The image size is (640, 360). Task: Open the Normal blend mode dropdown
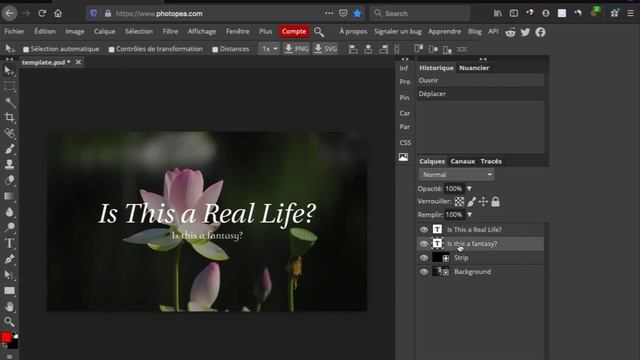456,175
